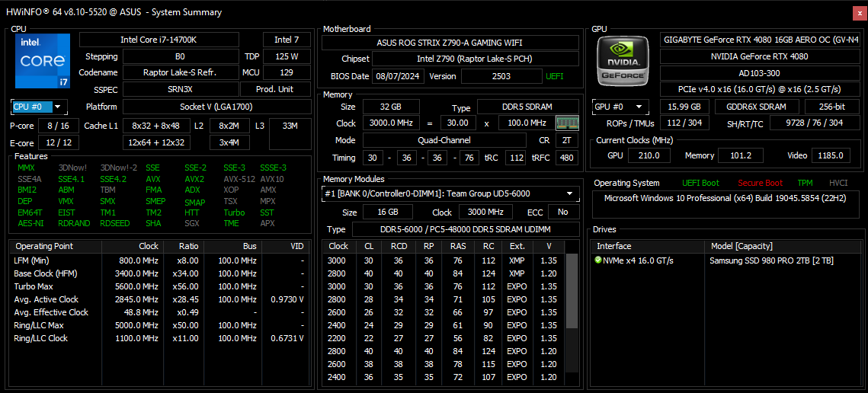Viewport: 868px width, 393px height.
Task: Click the Intel Z790 chipset field
Action: (x=475, y=59)
